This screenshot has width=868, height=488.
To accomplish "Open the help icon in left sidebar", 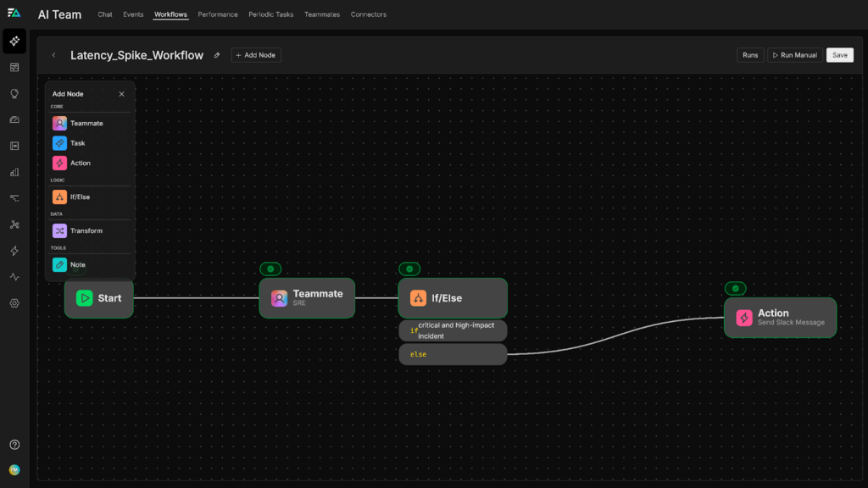I will tap(14, 445).
